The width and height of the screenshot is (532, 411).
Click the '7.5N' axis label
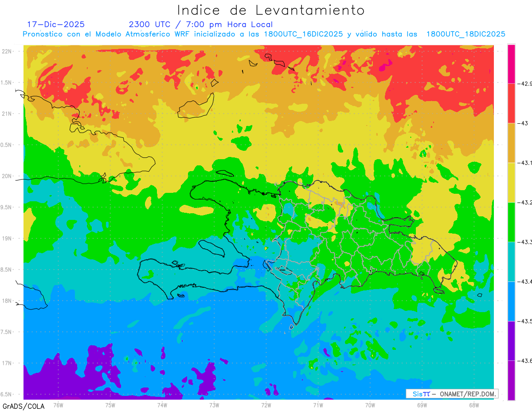click(x=7, y=332)
